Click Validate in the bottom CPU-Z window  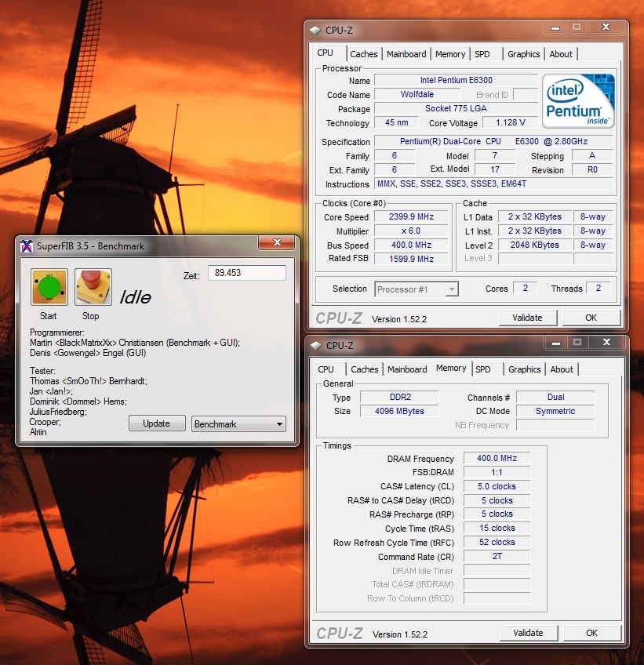coord(528,633)
